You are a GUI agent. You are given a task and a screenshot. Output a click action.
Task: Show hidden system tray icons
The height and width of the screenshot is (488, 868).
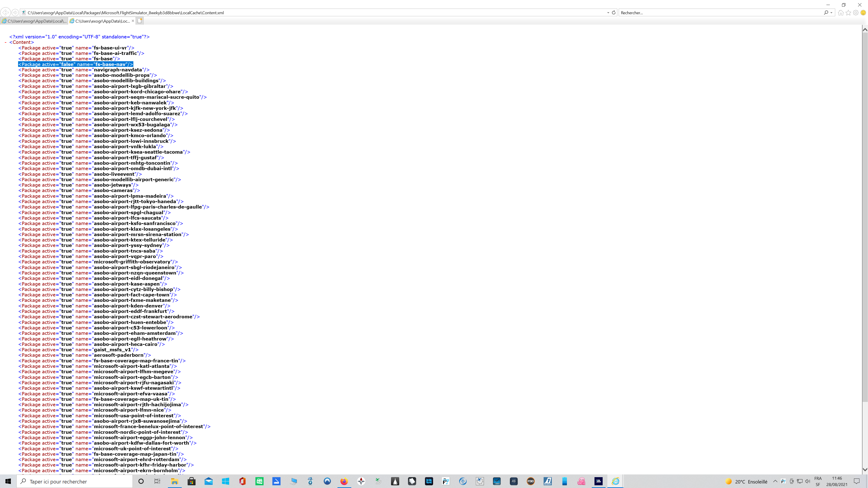tap(775, 481)
